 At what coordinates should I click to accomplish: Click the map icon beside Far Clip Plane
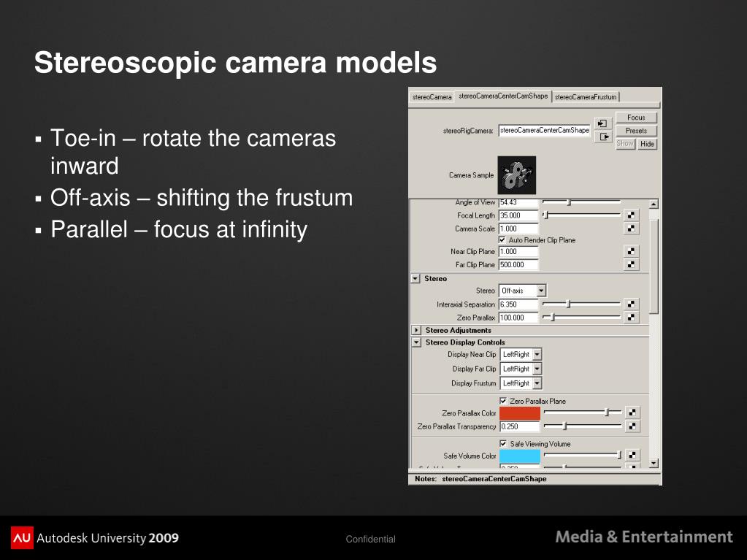point(631,264)
